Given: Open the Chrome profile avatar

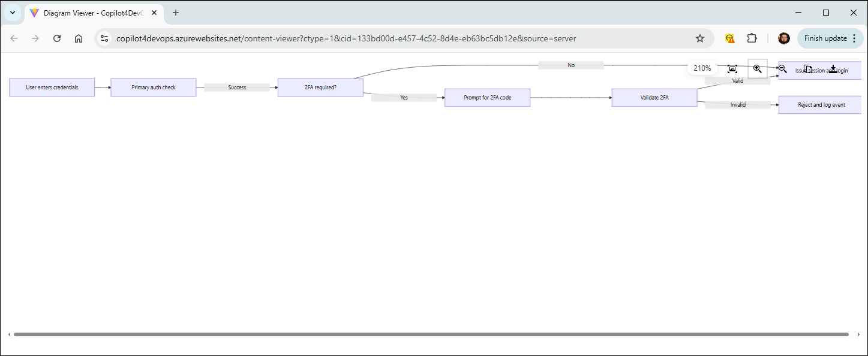Looking at the screenshot, I should coord(784,38).
